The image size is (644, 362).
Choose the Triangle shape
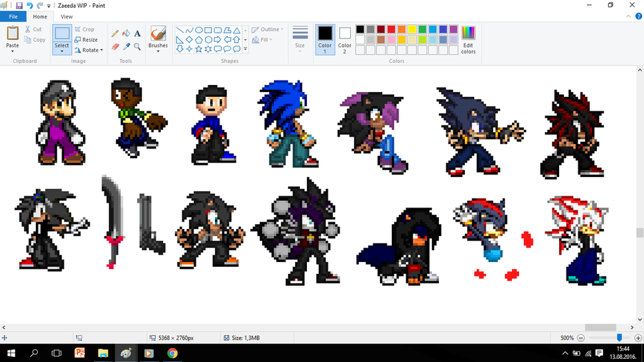click(236, 30)
